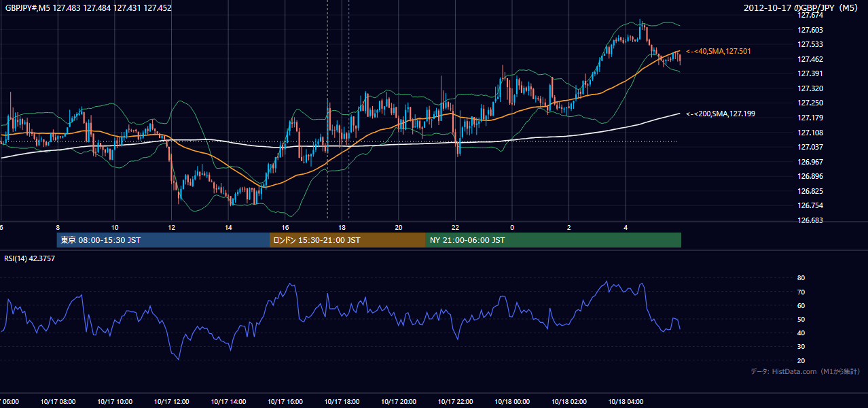Viewport: 868px width, 408px height.
Task: Click the 10/17 22:00 date label
Action: click(456, 403)
